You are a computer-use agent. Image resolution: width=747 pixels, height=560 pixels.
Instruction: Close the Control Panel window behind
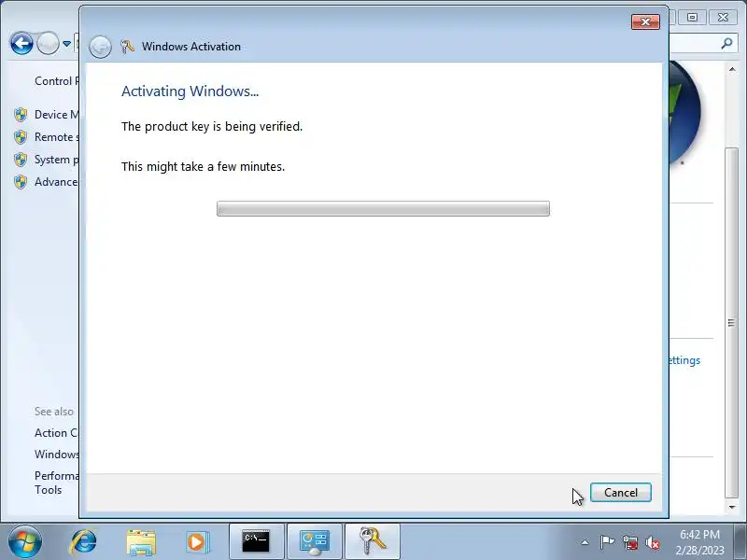(723, 18)
